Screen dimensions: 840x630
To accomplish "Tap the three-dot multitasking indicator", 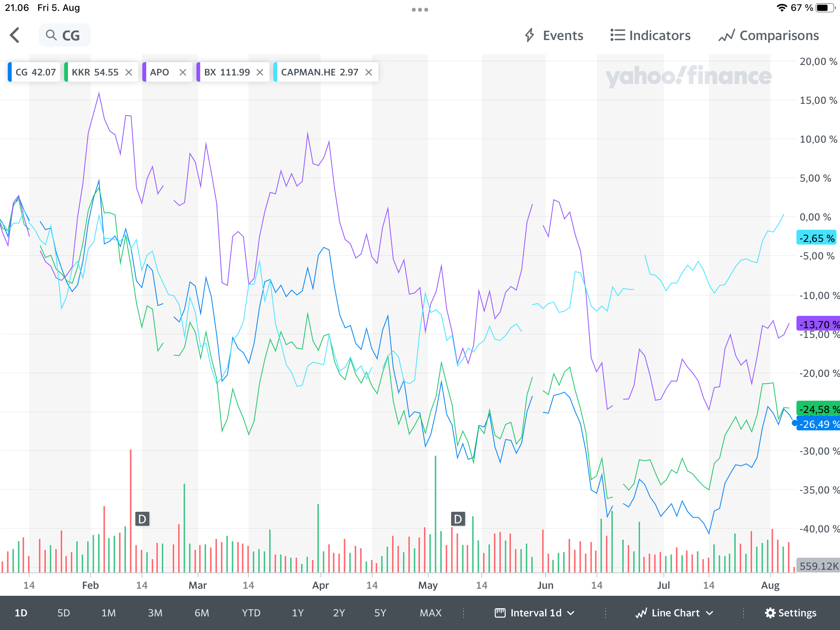I will point(420,10).
